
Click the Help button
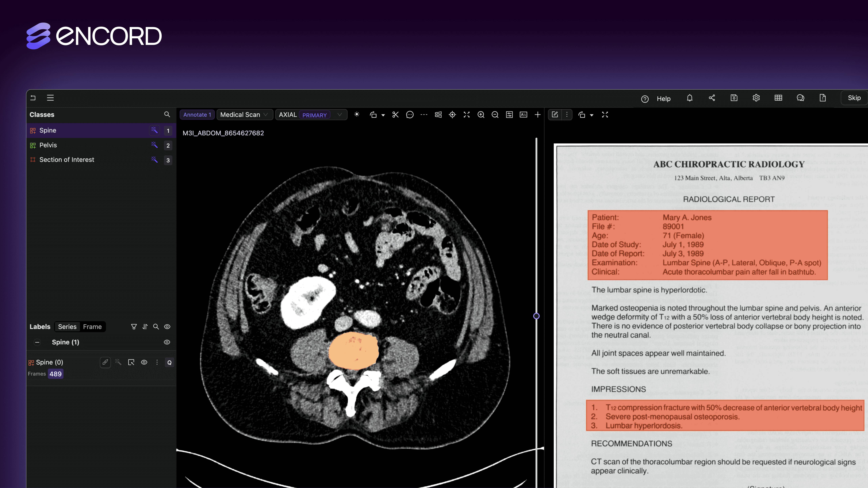[656, 98]
